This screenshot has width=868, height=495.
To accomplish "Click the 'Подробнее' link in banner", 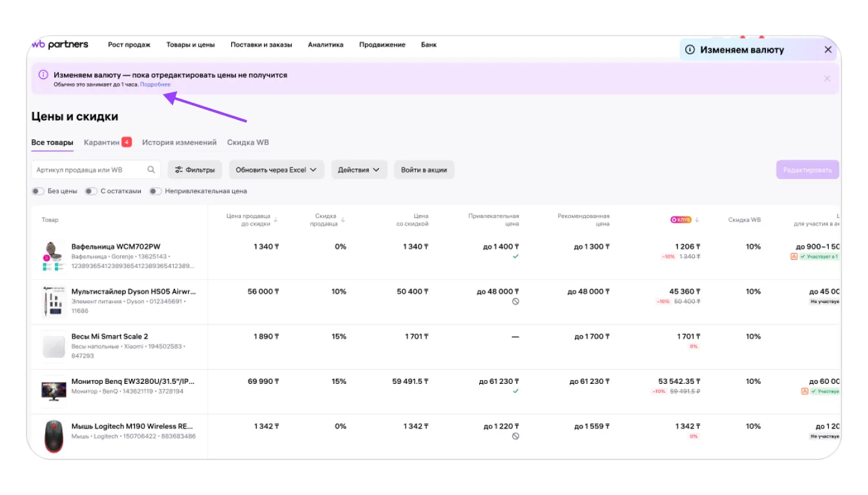I will [156, 85].
